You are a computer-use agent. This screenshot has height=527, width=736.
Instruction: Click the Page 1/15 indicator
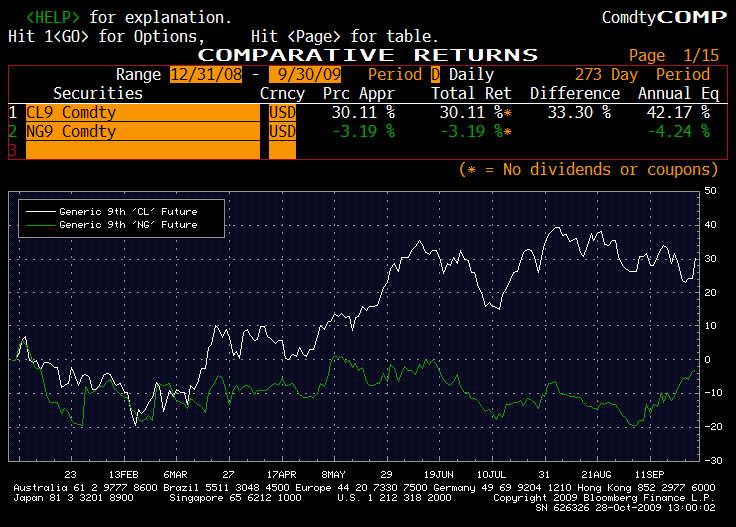[x=674, y=55]
